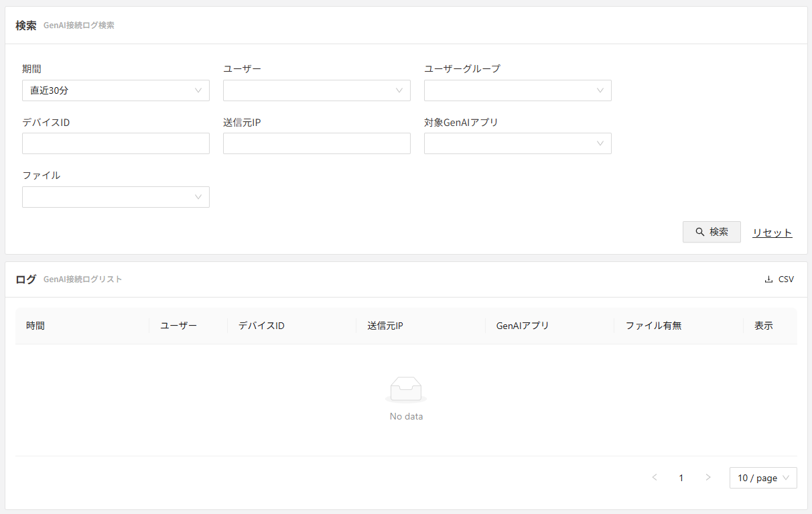
Task: Open the ユーザーグループ dropdown
Action: [518, 90]
